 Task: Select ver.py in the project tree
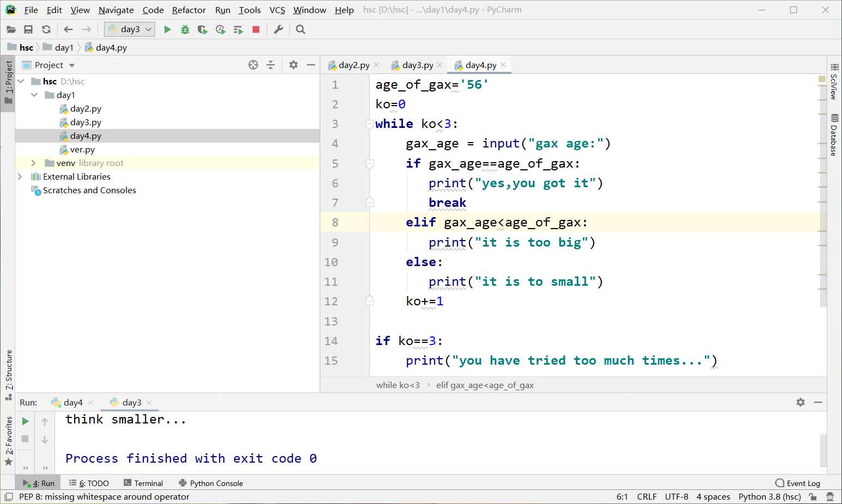[82, 149]
